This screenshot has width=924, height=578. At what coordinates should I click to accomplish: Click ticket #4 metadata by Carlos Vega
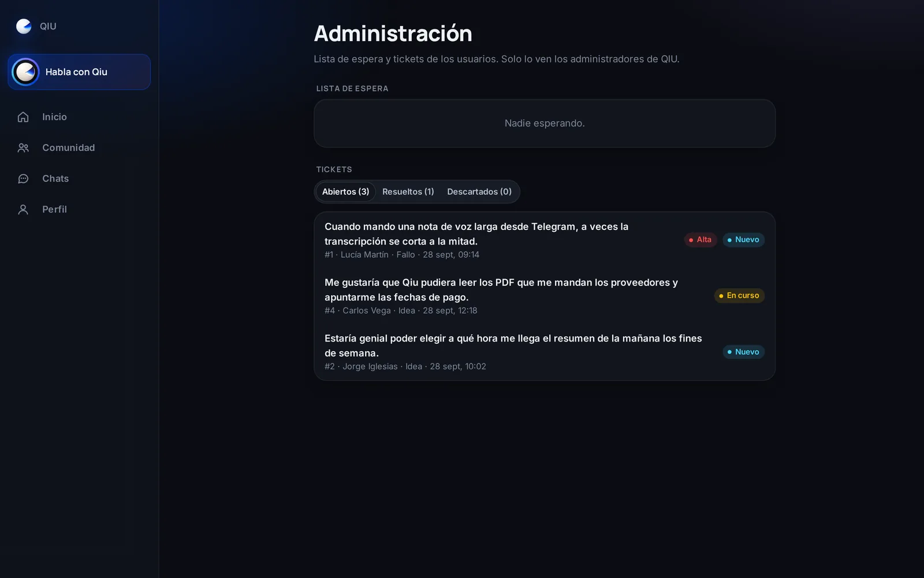[401, 311]
